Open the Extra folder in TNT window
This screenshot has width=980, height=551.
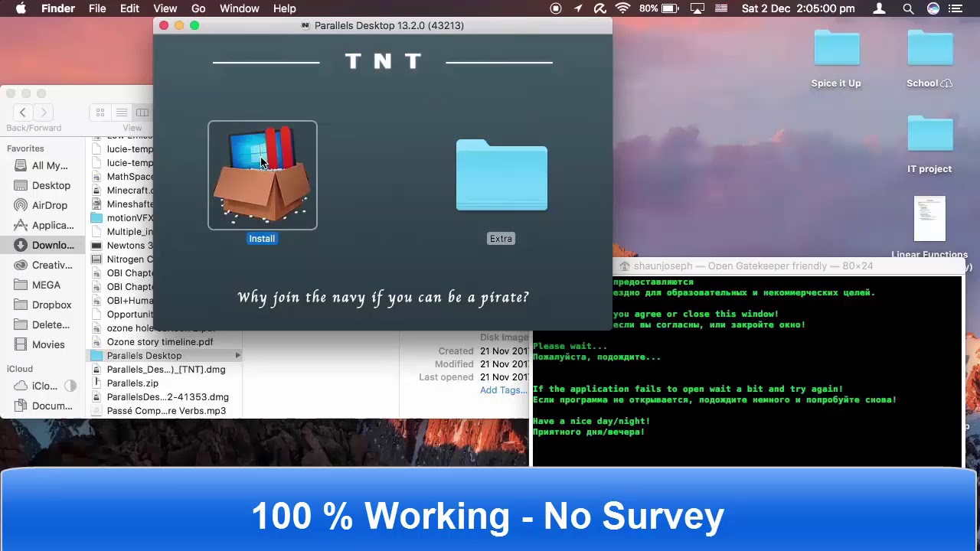(x=501, y=175)
